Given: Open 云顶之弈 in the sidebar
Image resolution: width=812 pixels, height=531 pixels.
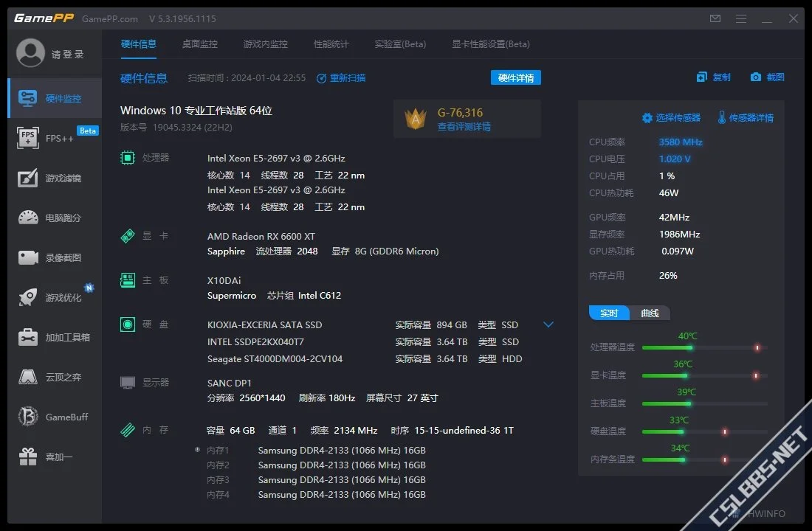Looking at the screenshot, I should [55, 378].
